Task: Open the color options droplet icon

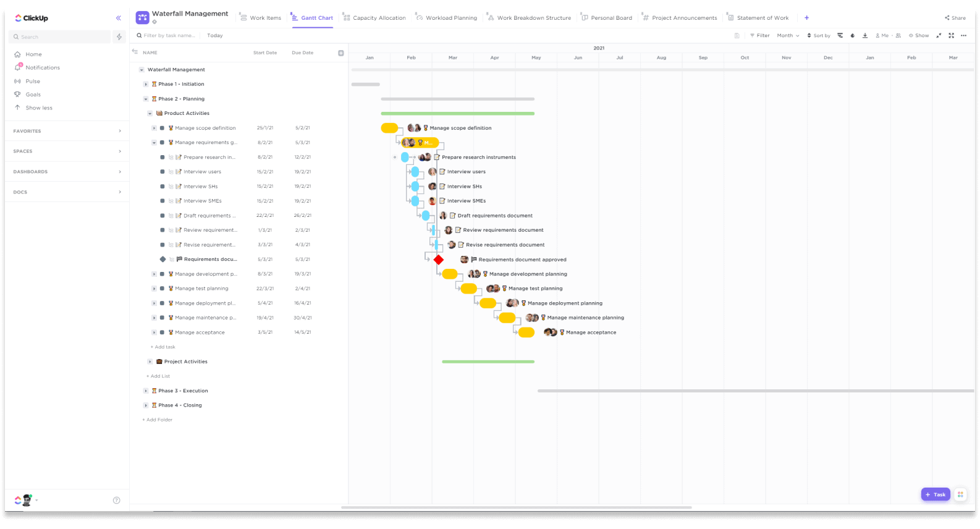Action: point(853,36)
